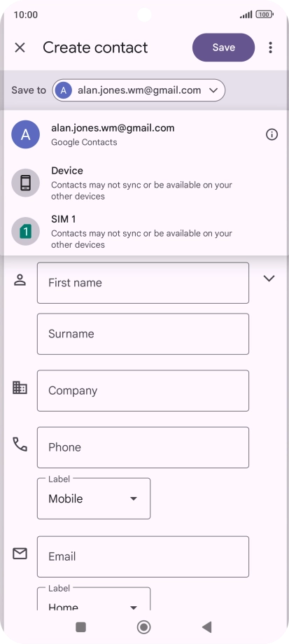This screenshot has height=644, width=289.
Task: Tap the Save button
Action: [x=223, y=48]
